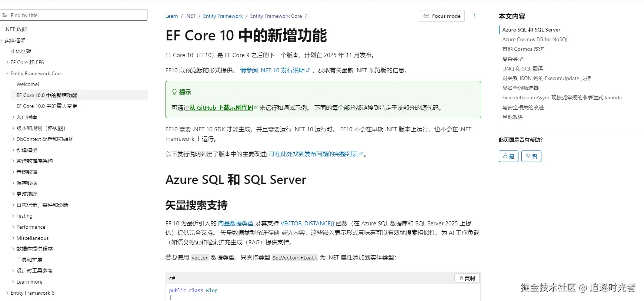Jump to ExecuteUpdateAsync lambda section

562,98
